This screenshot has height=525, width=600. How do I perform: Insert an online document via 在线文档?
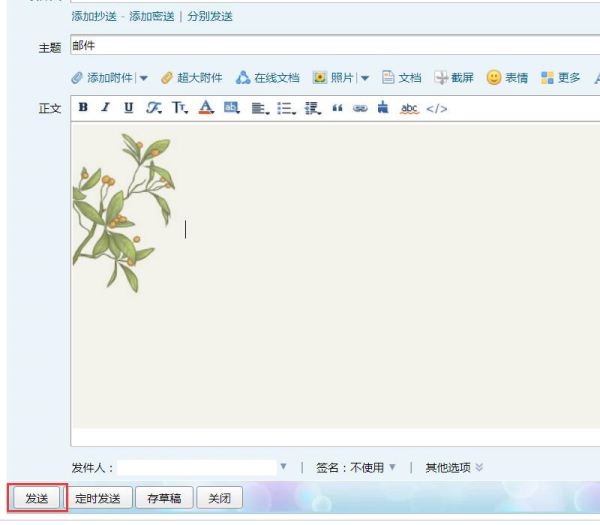pyautogui.click(x=267, y=78)
